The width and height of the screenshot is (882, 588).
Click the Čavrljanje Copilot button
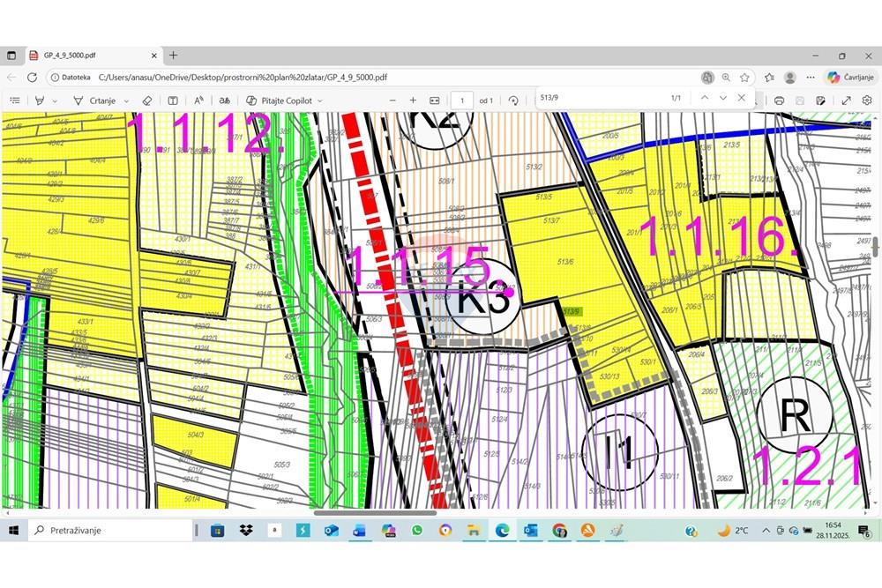[x=851, y=77]
